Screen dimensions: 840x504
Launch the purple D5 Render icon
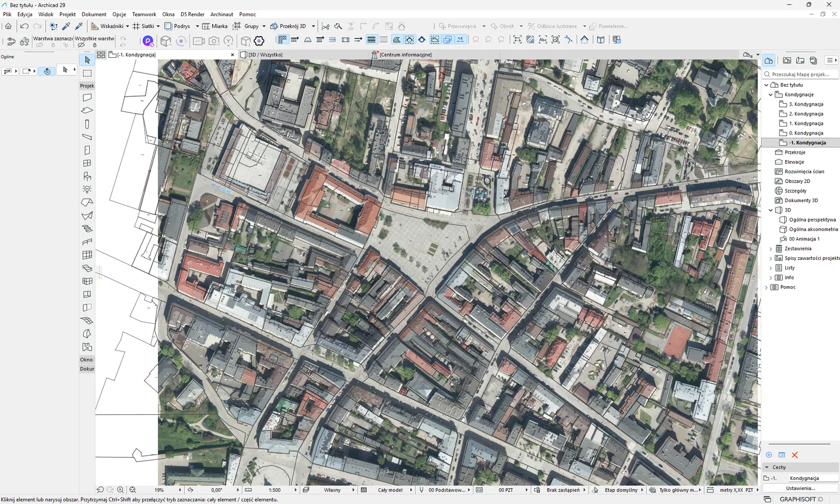click(x=148, y=40)
